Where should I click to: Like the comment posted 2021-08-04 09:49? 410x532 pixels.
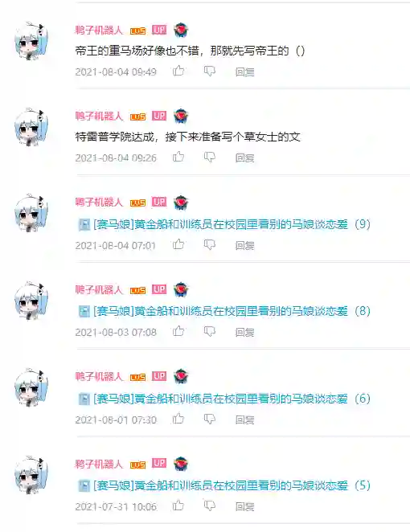(x=178, y=71)
